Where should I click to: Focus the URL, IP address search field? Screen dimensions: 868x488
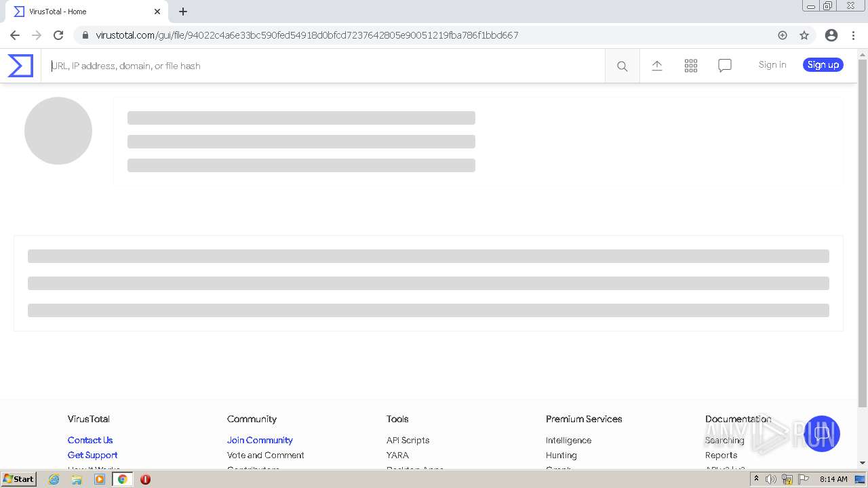tap(323, 66)
